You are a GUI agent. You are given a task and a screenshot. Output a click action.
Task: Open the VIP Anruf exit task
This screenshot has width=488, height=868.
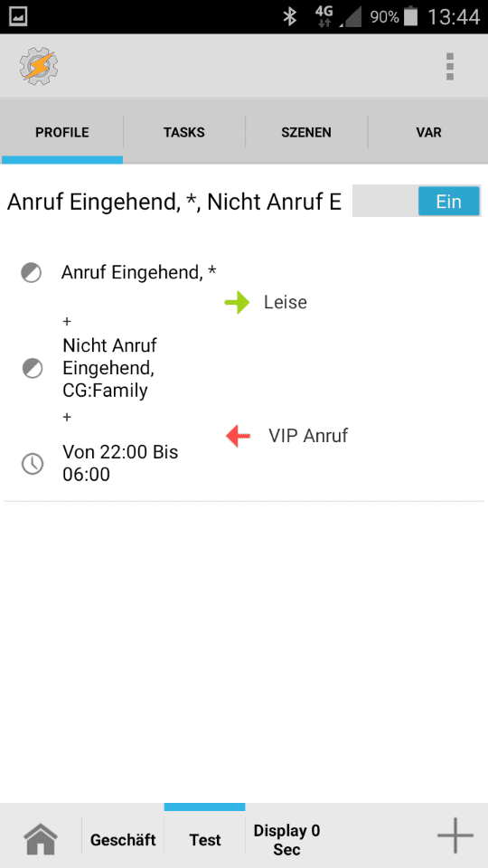(308, 436)
